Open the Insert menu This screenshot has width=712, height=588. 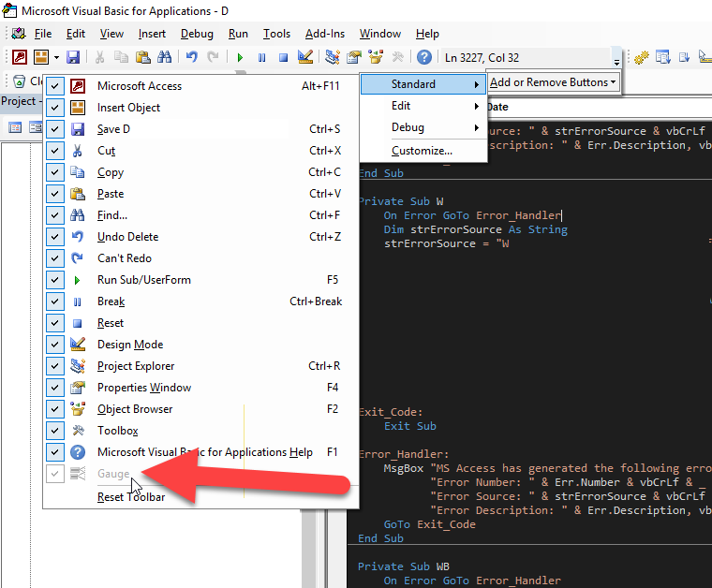click(x=152, y=34)
